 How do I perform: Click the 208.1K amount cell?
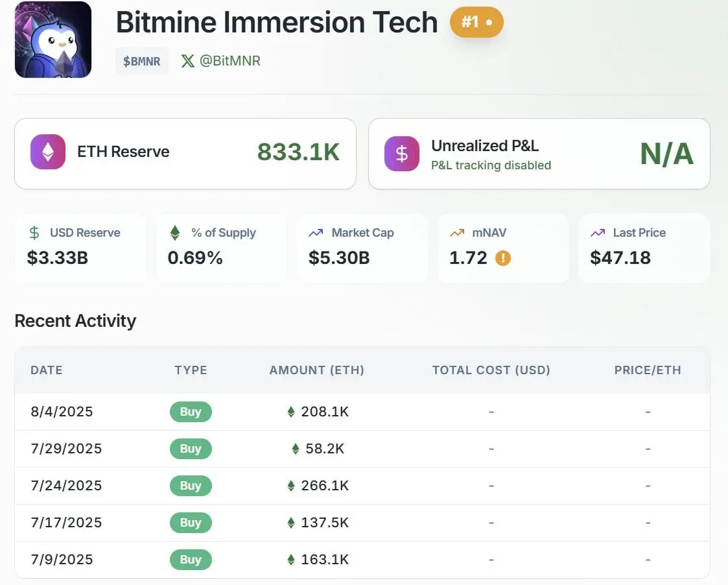point(325,412)
